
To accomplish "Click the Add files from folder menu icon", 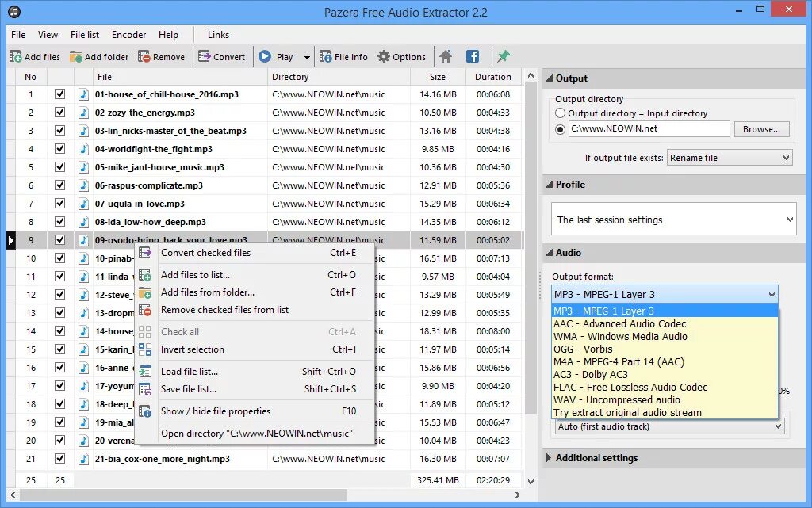I will click(x=145, y=292).
